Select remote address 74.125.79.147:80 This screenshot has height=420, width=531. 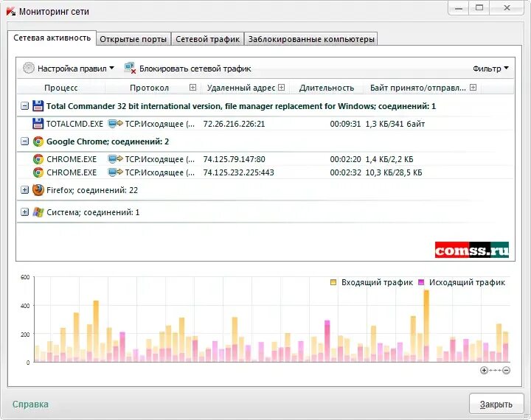[234, 159]
